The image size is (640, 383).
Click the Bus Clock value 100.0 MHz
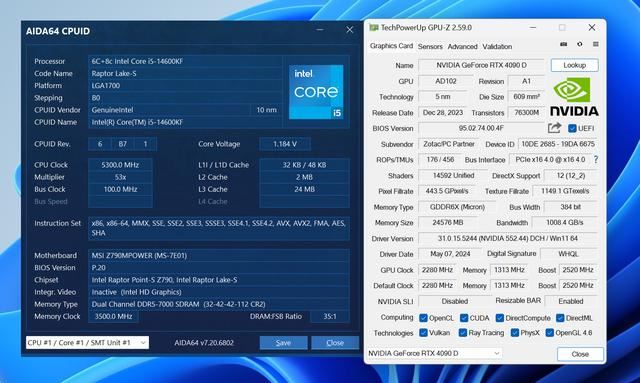tap(120, 189)
